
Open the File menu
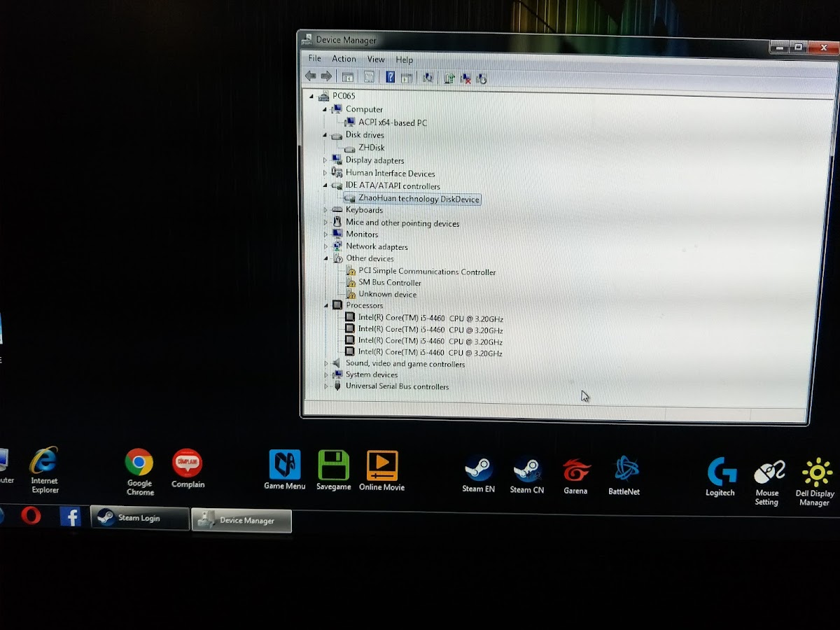[315, 58]
